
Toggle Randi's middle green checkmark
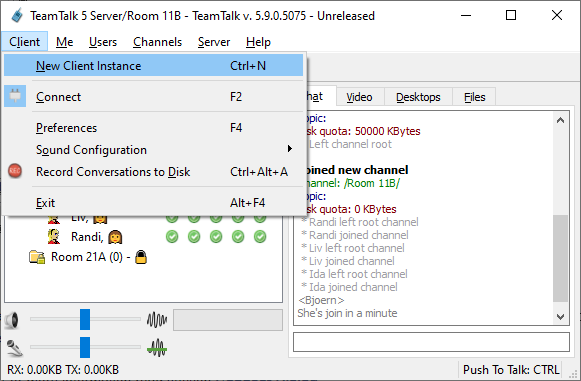pos(216,236)
